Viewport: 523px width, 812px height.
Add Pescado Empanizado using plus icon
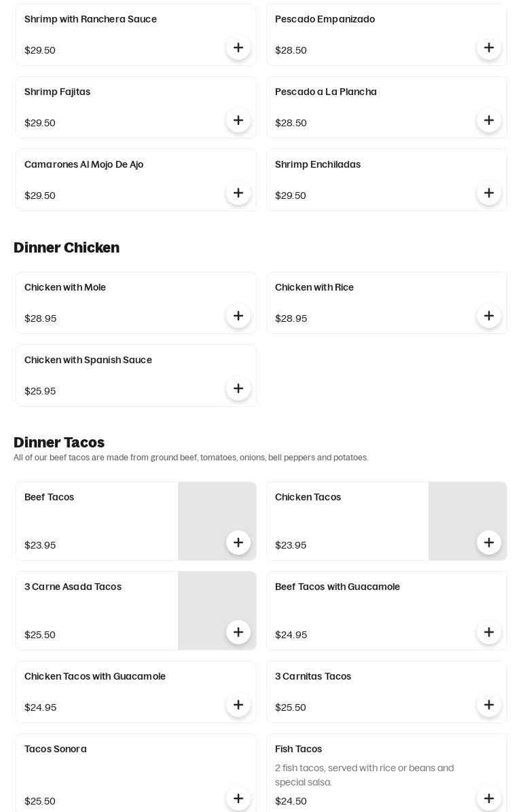click(489, 48)
